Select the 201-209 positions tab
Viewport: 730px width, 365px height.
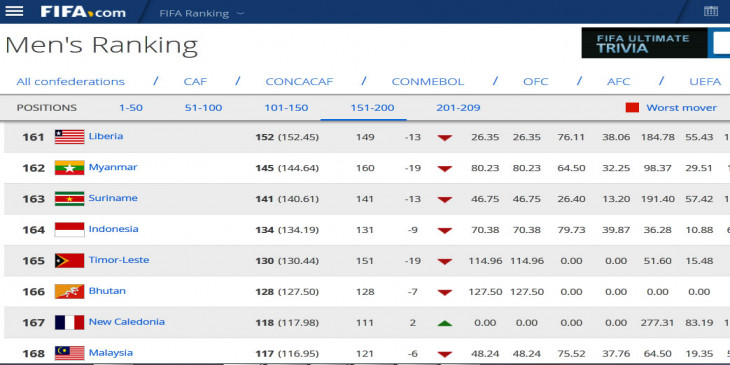point(458,108)
